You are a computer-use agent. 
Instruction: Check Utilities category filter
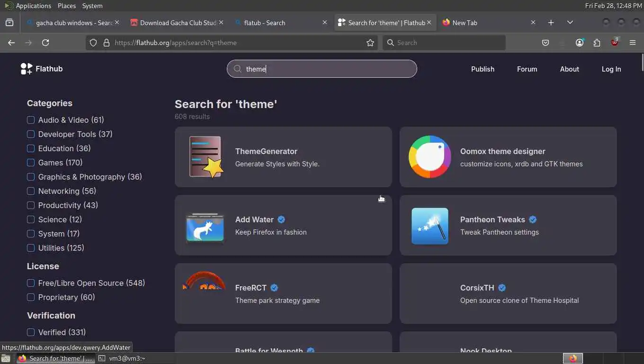click(x=31, y=248)
